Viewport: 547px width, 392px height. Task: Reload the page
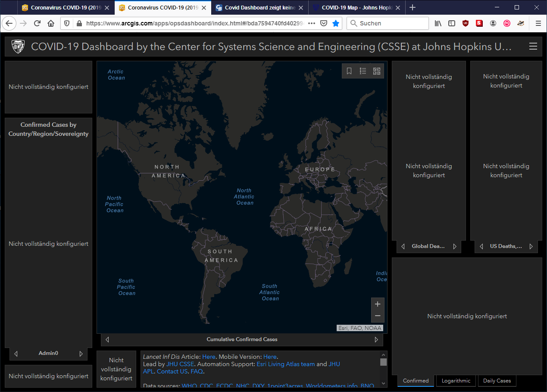pos(37,23)
